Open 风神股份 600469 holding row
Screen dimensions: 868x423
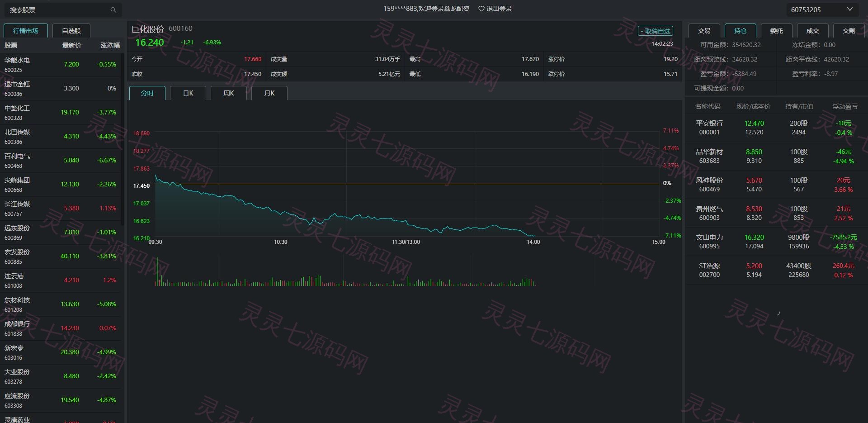[x=776, y=185]
